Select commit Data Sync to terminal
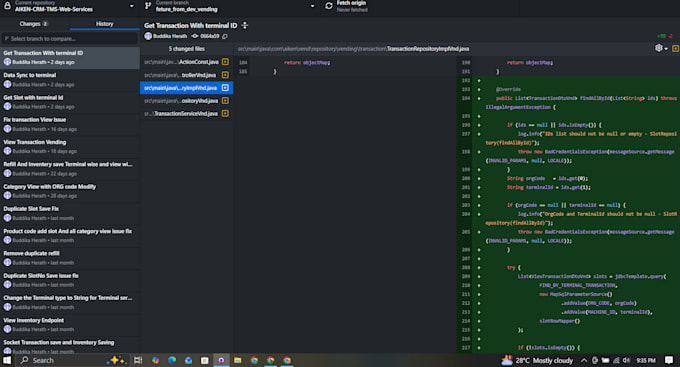Image resolution: width=680 pixels, height=367 pixels. (x=69, y=80)
